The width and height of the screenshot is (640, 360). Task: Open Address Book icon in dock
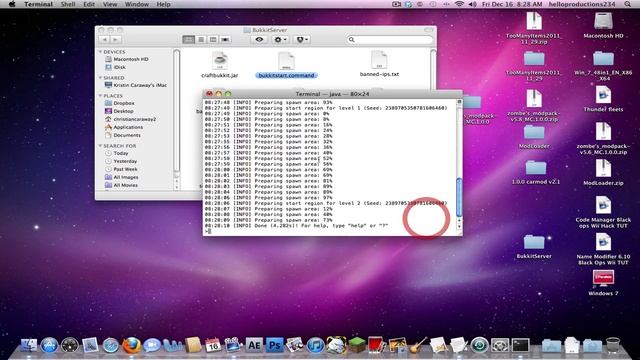(193, 345)
